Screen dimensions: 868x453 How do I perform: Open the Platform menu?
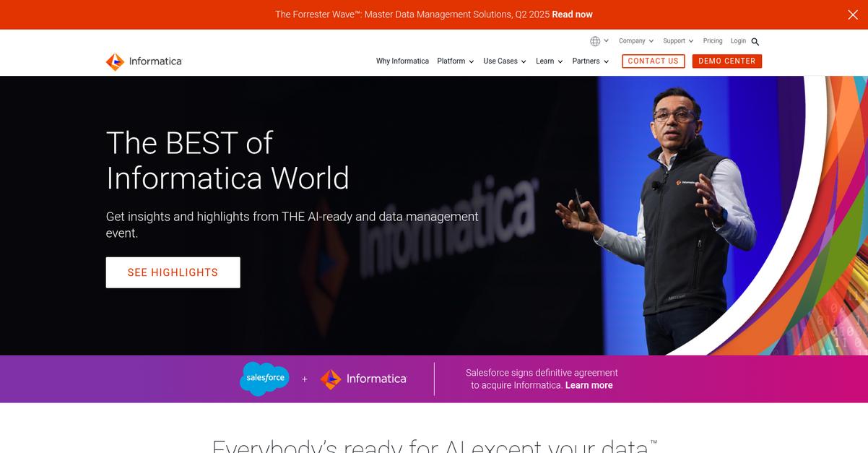point(456,61)
